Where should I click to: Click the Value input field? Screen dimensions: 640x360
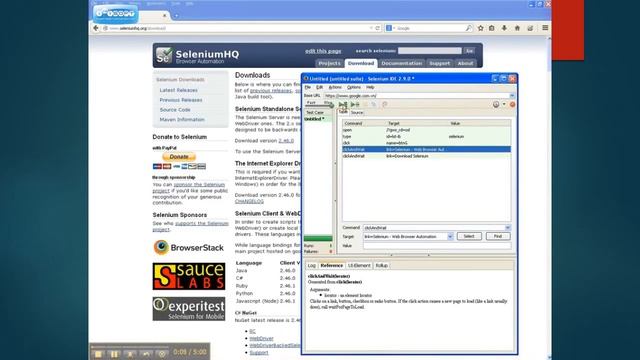(x=437, y=246)
